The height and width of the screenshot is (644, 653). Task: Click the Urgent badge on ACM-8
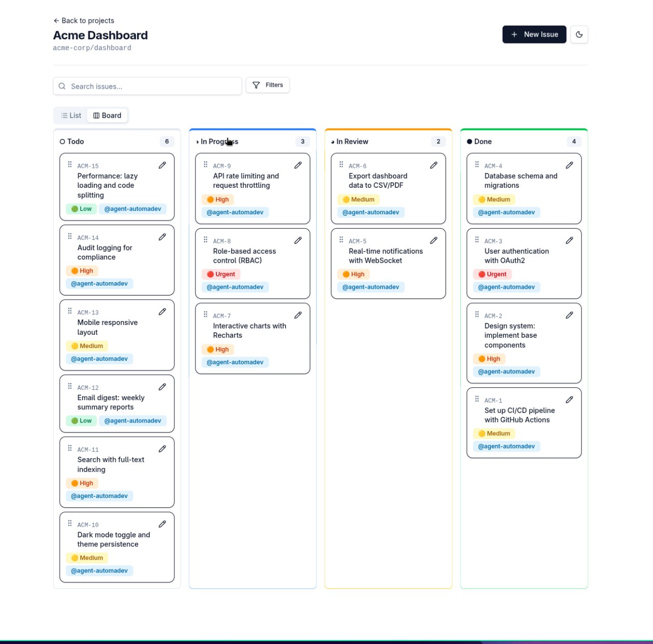pyautogui.click(x=221, y=274)
